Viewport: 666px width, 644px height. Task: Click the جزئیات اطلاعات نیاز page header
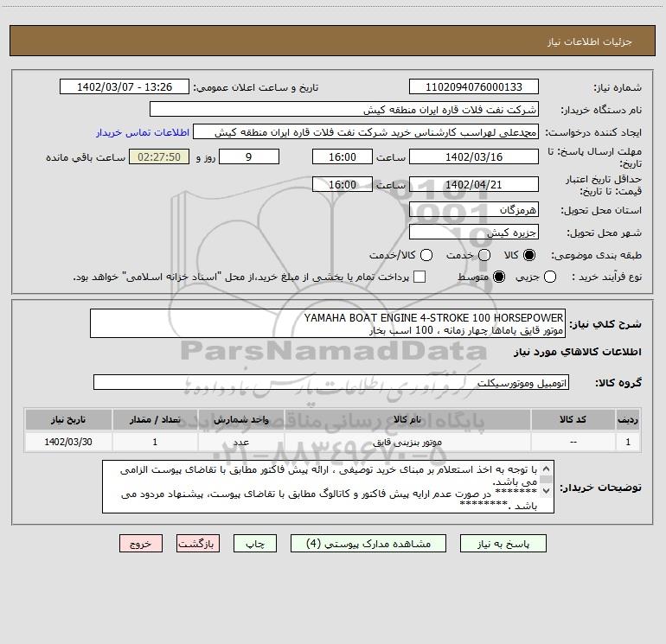(590, 41)
